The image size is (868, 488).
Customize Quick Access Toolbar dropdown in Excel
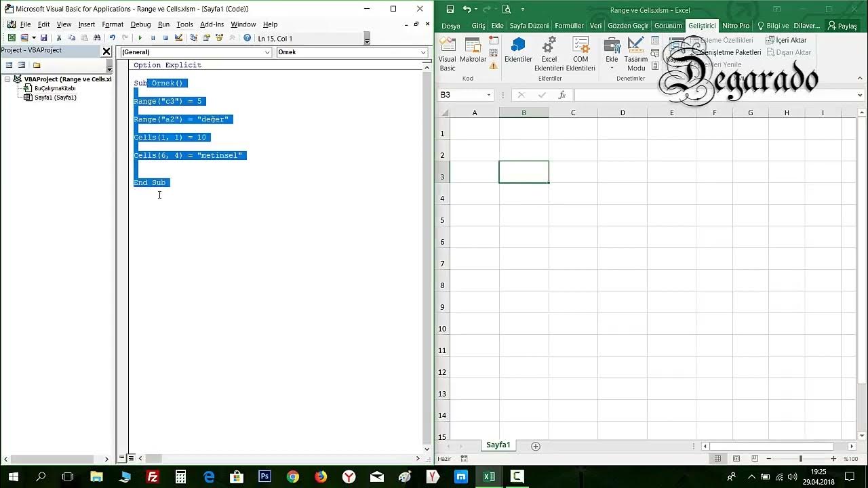[x=522, y=9]
